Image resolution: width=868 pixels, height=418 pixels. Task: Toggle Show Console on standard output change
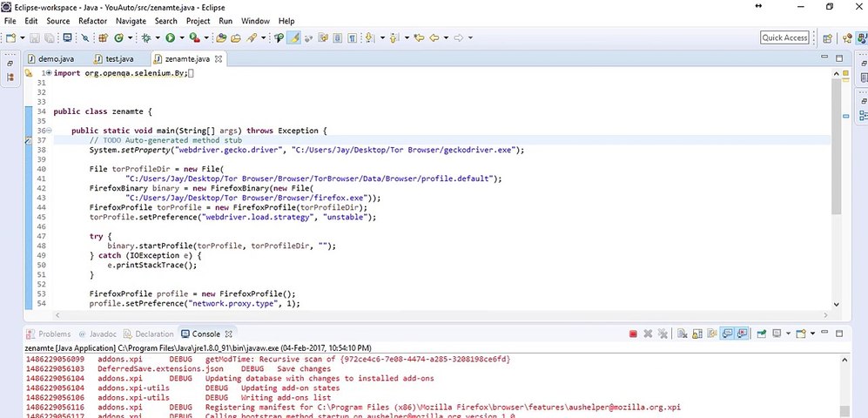click(727, 334)
